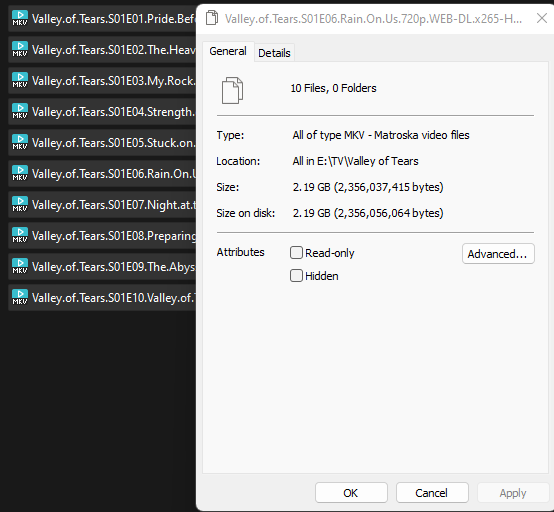
Task: Confirm with the OK button
Action: tap(351, 493)
